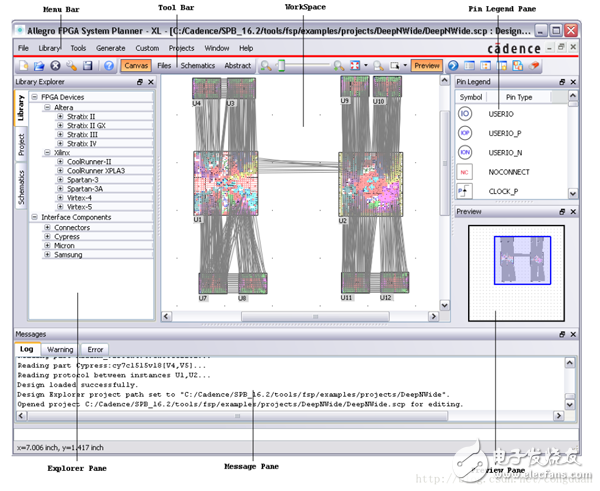This screenshot has width=600, height=491.
Task: Click the blue round arrow toolbar icon
Action: (x=453, y=65)
